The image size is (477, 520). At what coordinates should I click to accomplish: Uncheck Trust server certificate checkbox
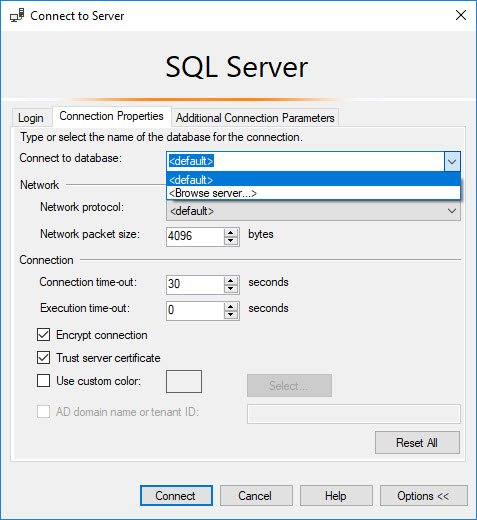point(43,358)
